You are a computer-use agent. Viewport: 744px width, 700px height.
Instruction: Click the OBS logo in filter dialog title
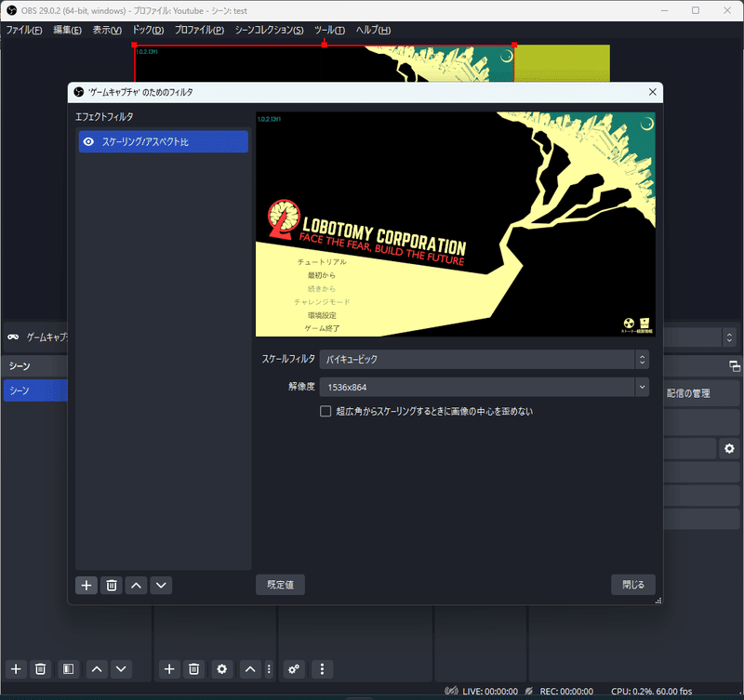coord(79,92)
